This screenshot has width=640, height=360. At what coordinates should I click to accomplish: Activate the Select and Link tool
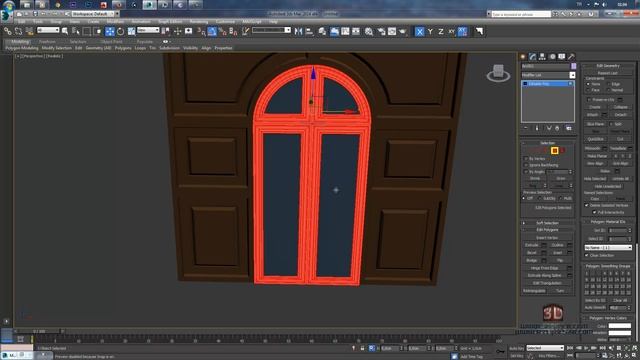pyautogui.click(x=7, y=31)
